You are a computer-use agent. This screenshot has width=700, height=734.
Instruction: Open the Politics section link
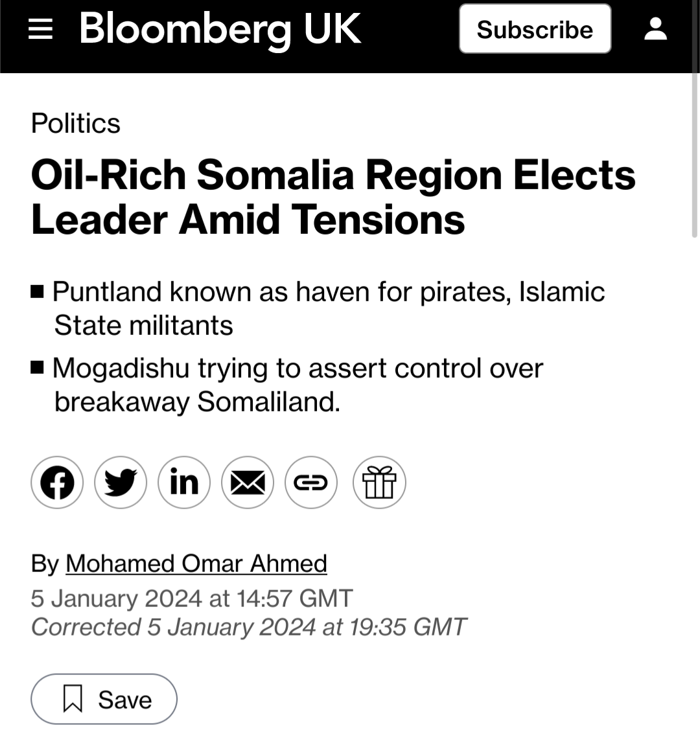(75, 124)
